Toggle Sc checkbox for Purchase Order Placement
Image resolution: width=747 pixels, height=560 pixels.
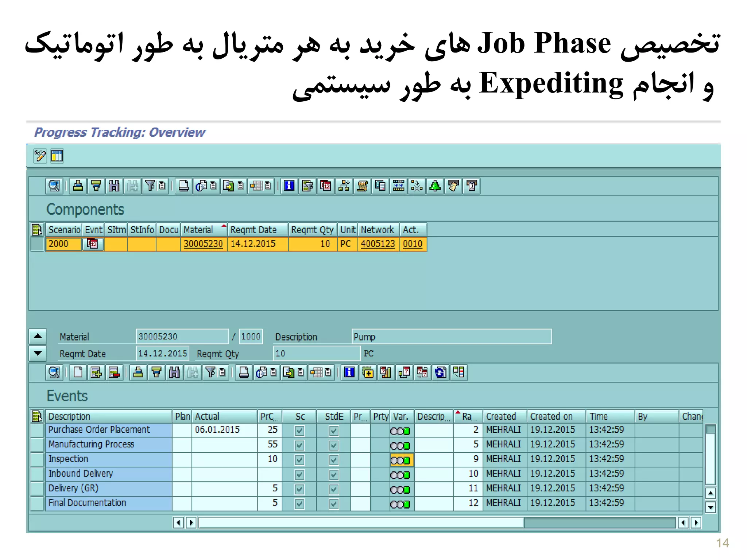pyautogui.click(x=299, y=431)
